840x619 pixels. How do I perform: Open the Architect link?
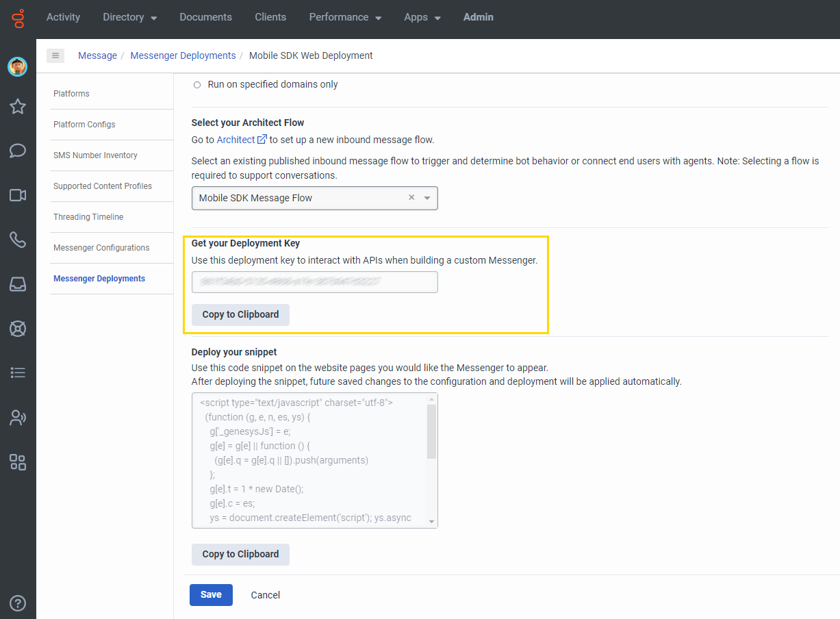click(237, 139)
